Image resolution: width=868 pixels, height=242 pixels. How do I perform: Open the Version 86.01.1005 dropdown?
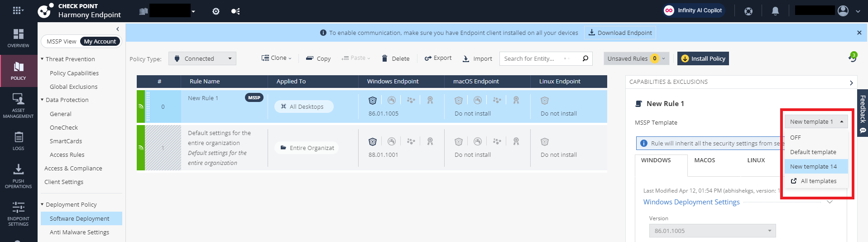pos(712,231)
